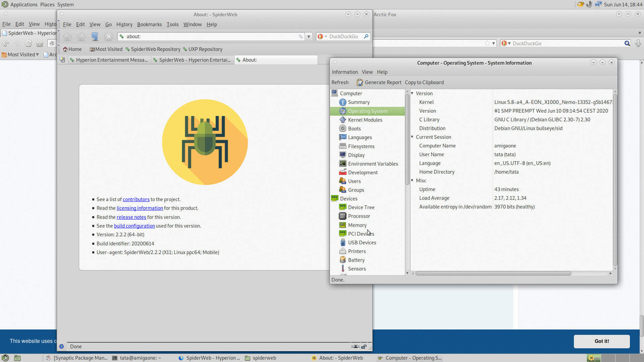Screen dimensions: 644x362
Task: Click the Refresh button
Action: [340, 82]
